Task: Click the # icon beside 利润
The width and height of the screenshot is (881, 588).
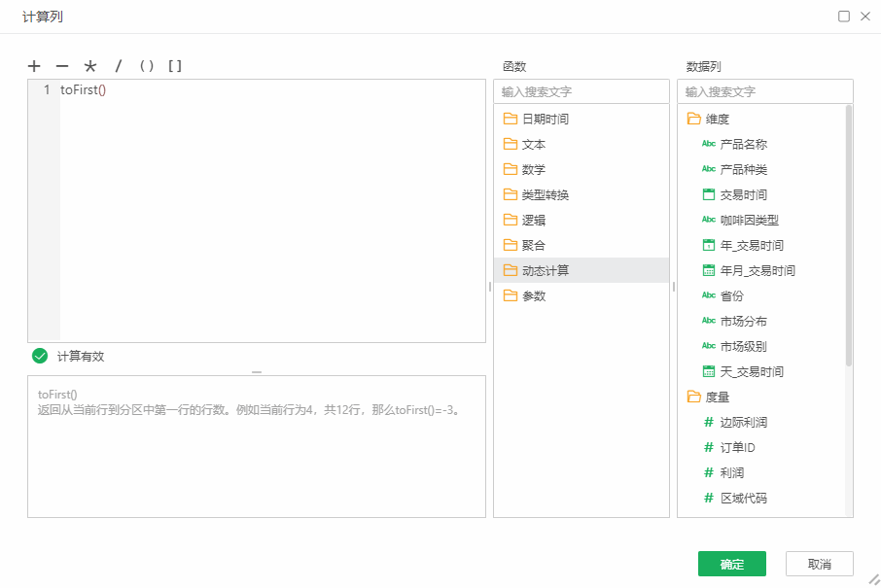Action: click(707, 471)
